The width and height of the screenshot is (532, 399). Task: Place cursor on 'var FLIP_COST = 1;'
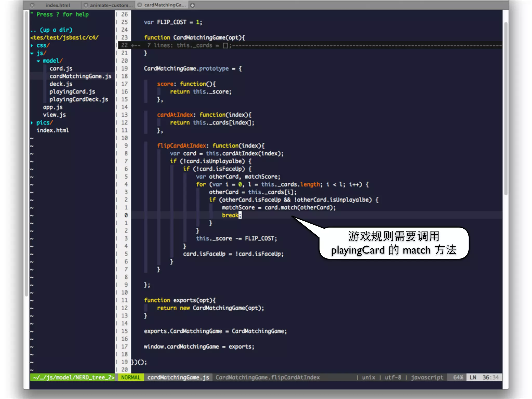tap(173, 22)
